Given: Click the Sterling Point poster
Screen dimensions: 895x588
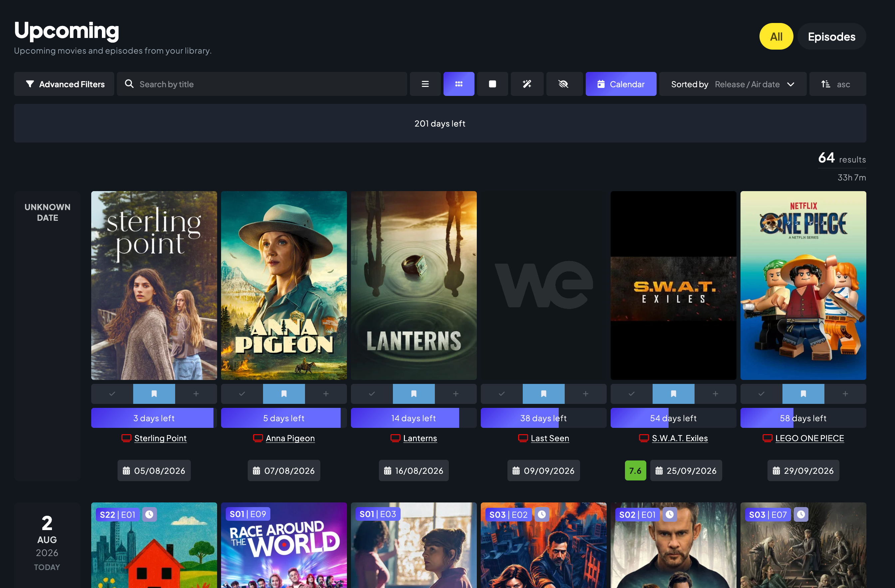Looking at the screenshot, I should (x=154, y=285).
